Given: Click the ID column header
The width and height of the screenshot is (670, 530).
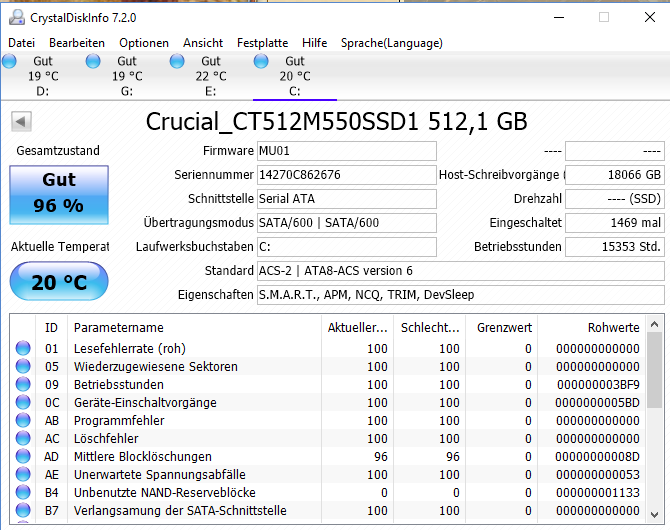Looking at the screenshot, I should click(51, 327).
